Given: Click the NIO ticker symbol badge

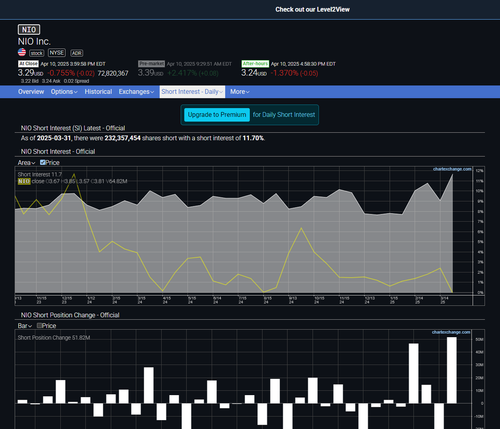Looking at the screenshot, I should (x=29, y=30).
